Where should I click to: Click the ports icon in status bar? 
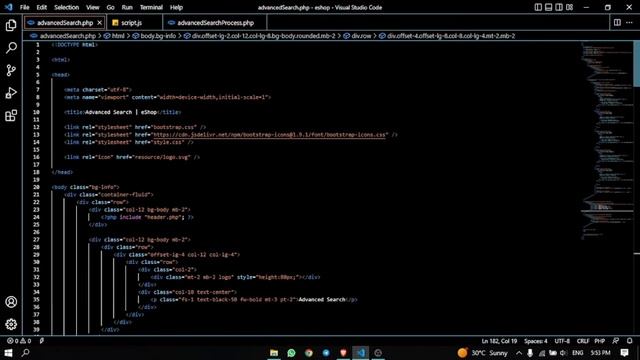(x=42, y=341)
